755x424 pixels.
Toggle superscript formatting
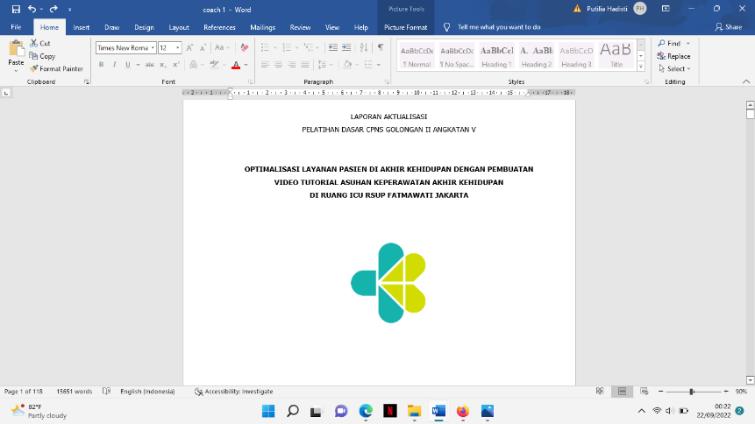176,64
